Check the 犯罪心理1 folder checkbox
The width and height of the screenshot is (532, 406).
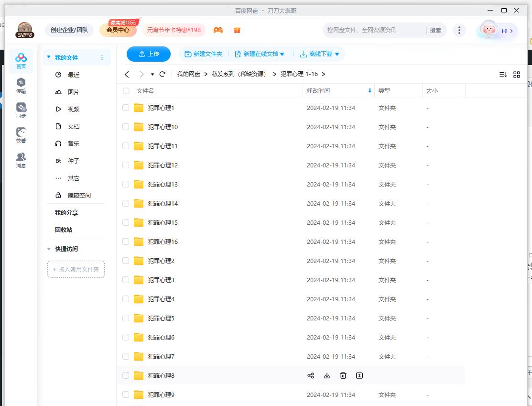point(126,108)
